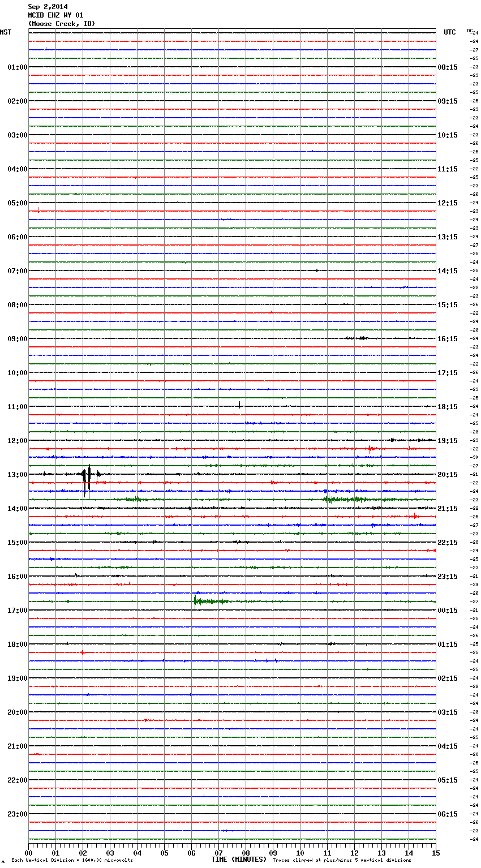Screen dimensions: 481x868
Task: Click the DC column header
Action: click(x=469, y=31)
